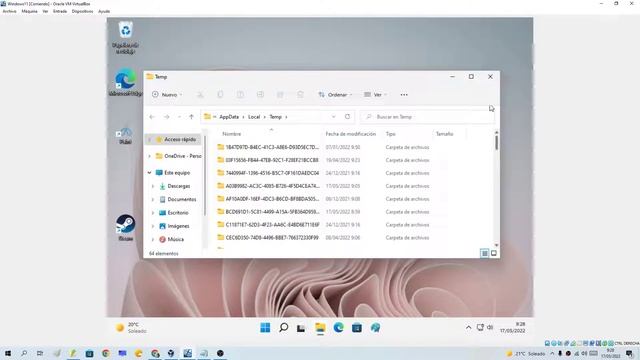Image resolution: width=640 pixels, height=360 pixels.
Task: Open the VirtualBox Dispositivos menu
Action: click(82, 11)
